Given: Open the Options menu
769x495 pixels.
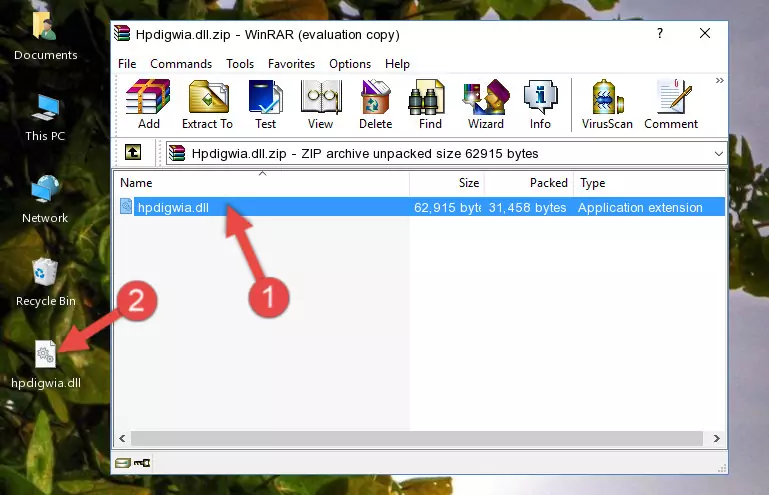Looking at the screenshot, I should (x=350, y=64).
